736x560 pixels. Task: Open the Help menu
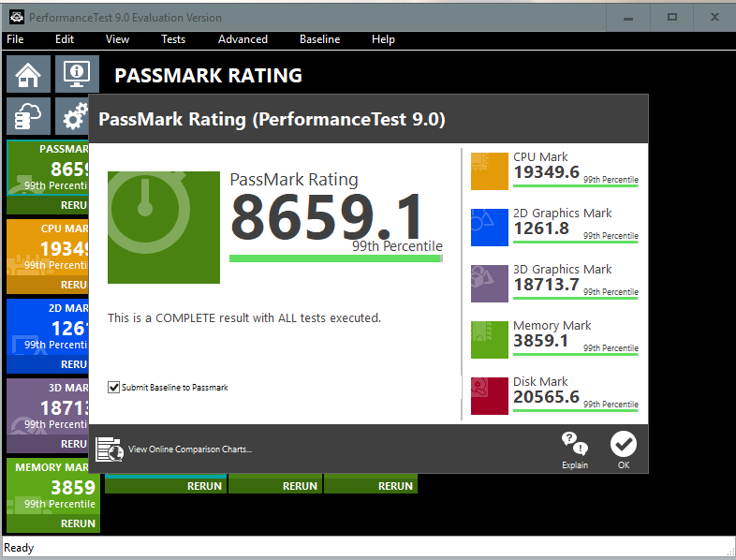coord(383,39)
